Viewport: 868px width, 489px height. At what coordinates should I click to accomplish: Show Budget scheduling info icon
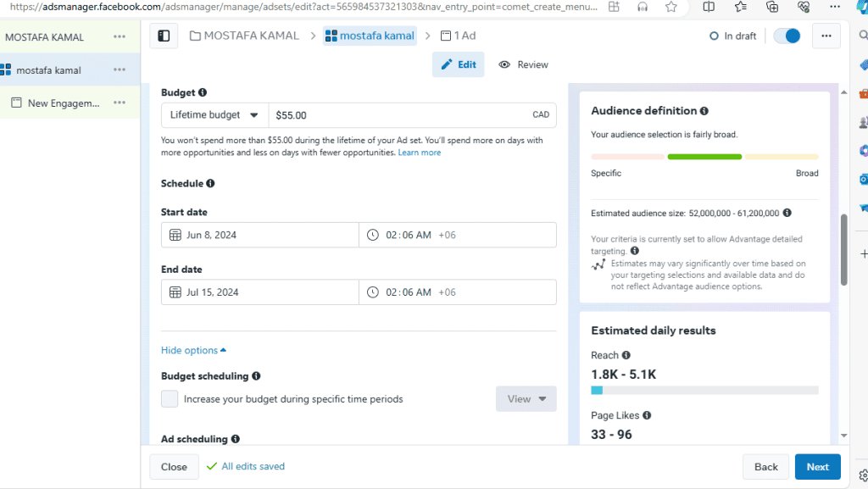point(256,375)
